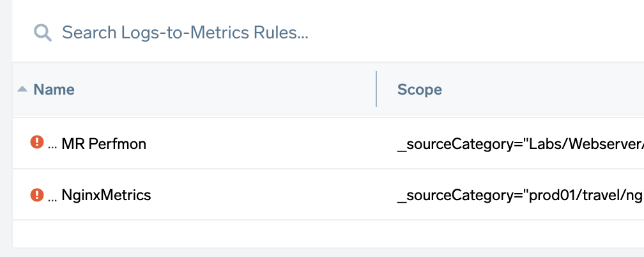Open the ellipsis menu for NginxMetrics
This screenshot has width=644, height=257.
(52, 196)
